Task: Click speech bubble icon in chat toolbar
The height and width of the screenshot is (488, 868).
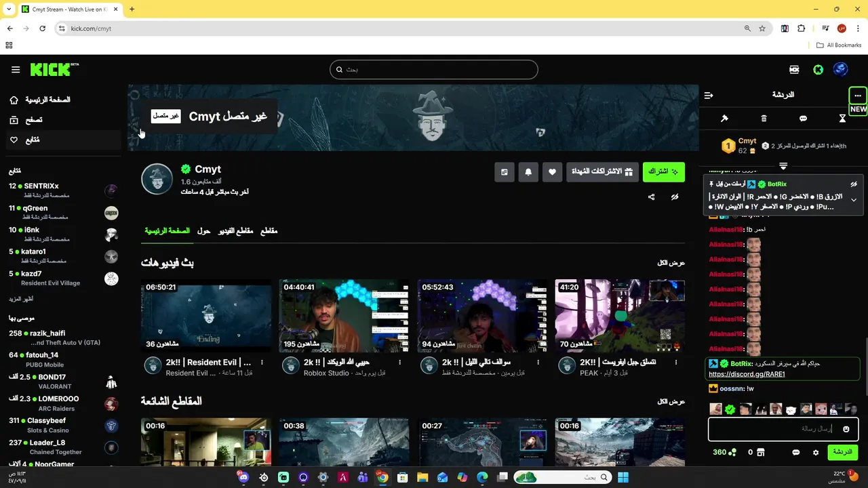Action: pyautogui.click(x=803, y=119)
